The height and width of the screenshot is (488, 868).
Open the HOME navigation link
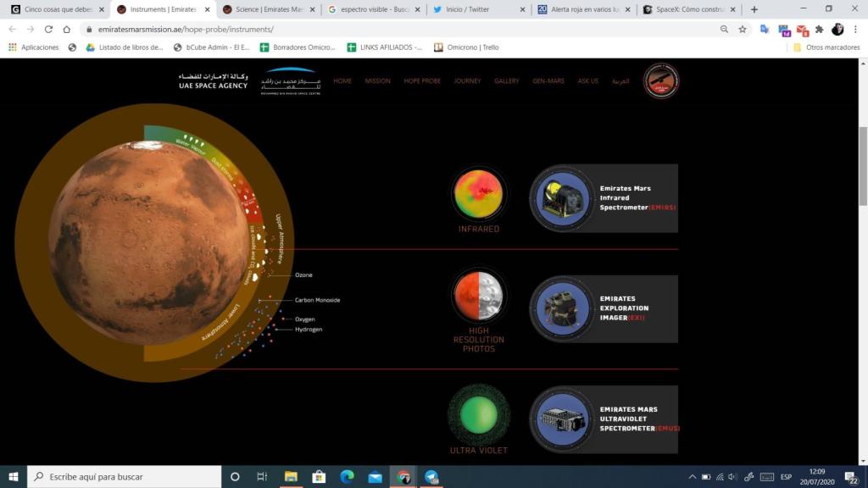[x=342, y=80]
